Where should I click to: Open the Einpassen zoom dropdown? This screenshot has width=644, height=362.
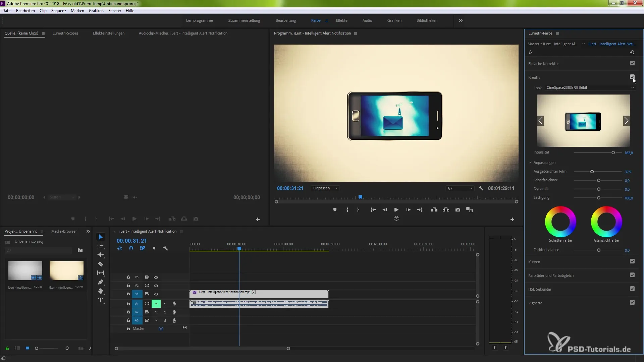tap(325, 188)
